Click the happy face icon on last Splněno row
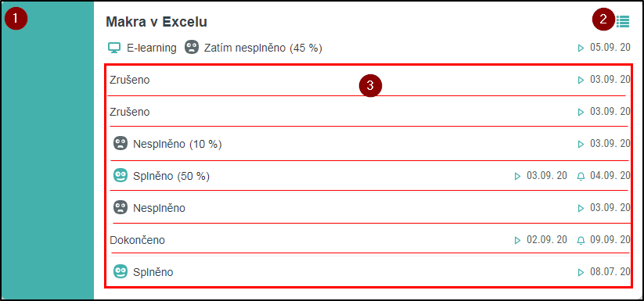This screenshot has width=644, height=301. coord(120,271)
